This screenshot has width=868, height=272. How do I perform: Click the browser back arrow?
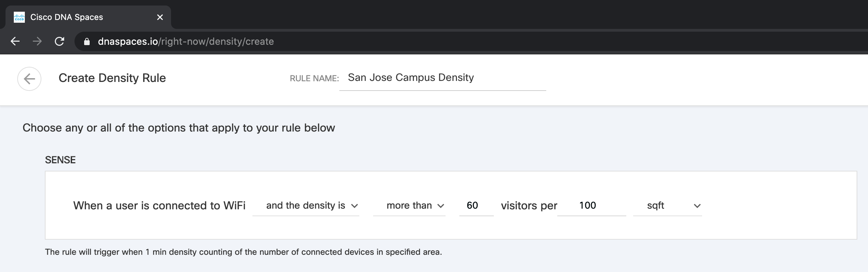(x=15, y=41)
